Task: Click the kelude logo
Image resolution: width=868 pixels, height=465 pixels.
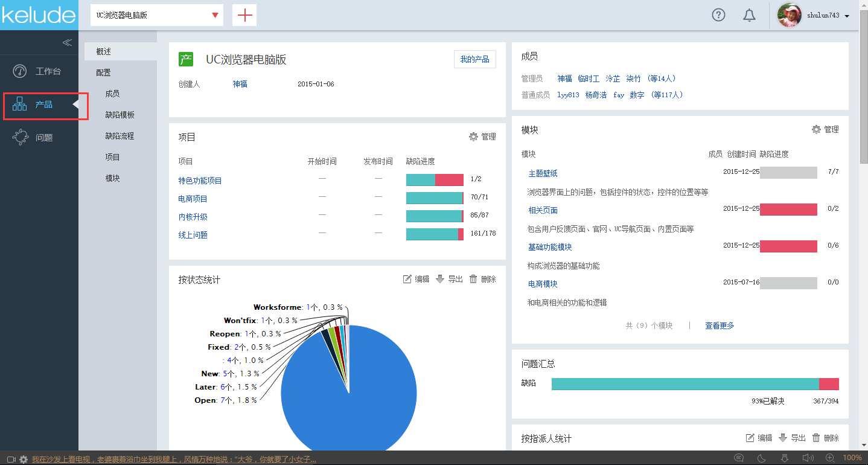Action: pos(39,15)
